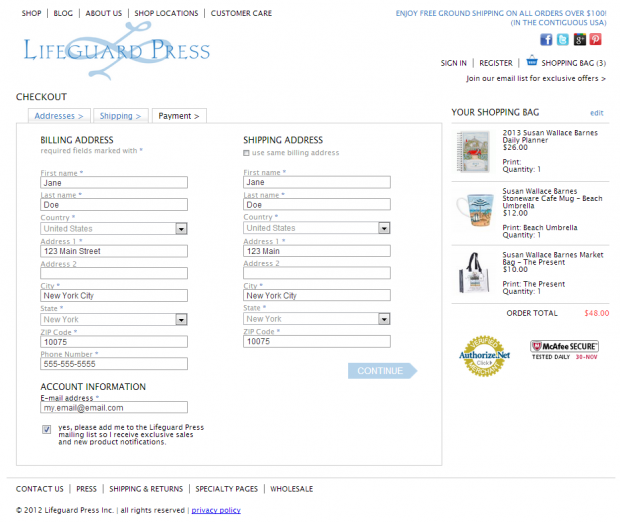Open the Twitter social icon
Screen dimensions: 620x522
click(563, 40)
